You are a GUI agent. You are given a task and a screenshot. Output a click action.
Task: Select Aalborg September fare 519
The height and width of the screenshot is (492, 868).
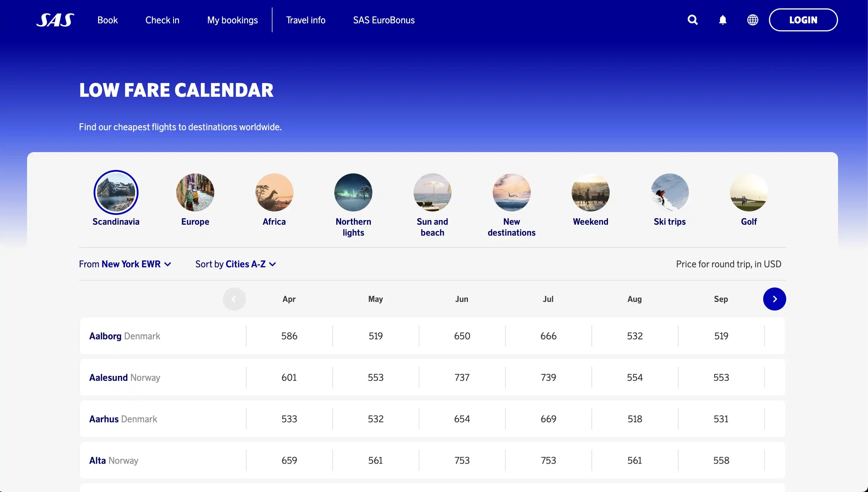[721, 336]
